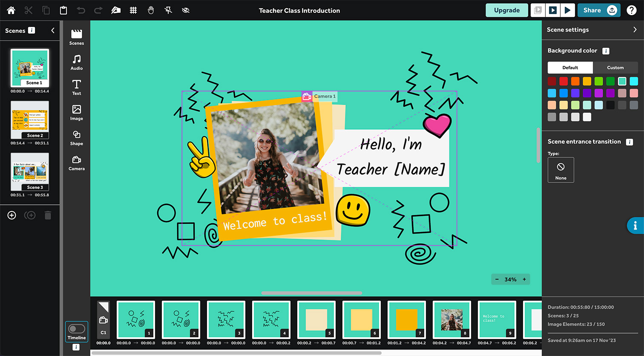Viewport: 644px width, 356px height.
Task: Toggle element visibility with the eye-off icon
Action: click(186, 10)
